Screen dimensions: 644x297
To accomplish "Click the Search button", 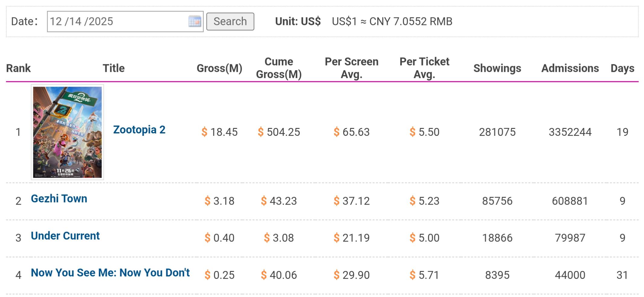I will point(230,21).
